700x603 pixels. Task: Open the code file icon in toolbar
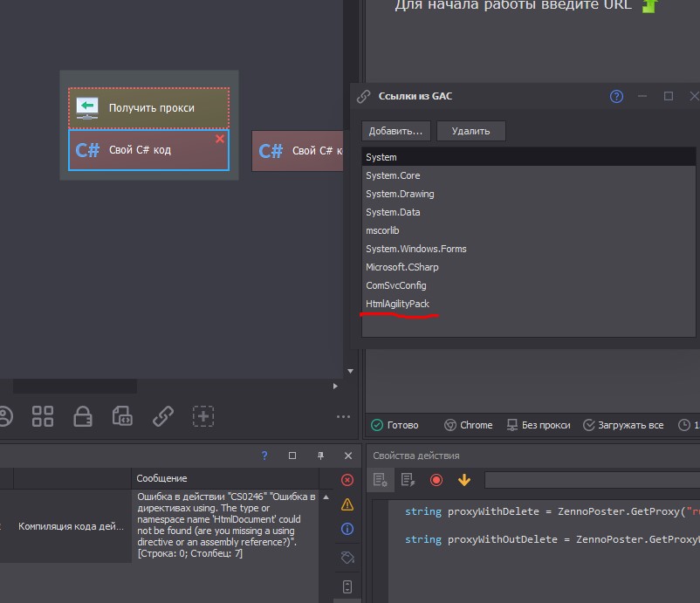tap(123, 416)
